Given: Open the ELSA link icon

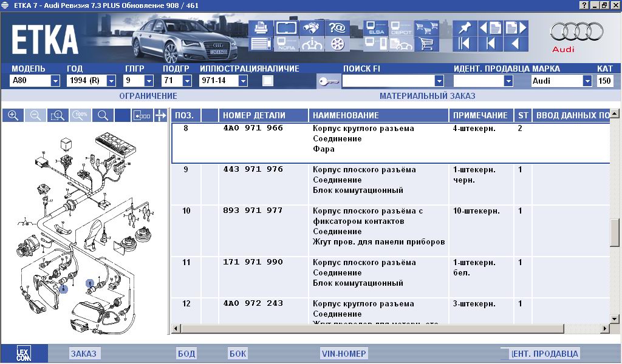Looking at the screenshot, I should click(x=375, y=28).
